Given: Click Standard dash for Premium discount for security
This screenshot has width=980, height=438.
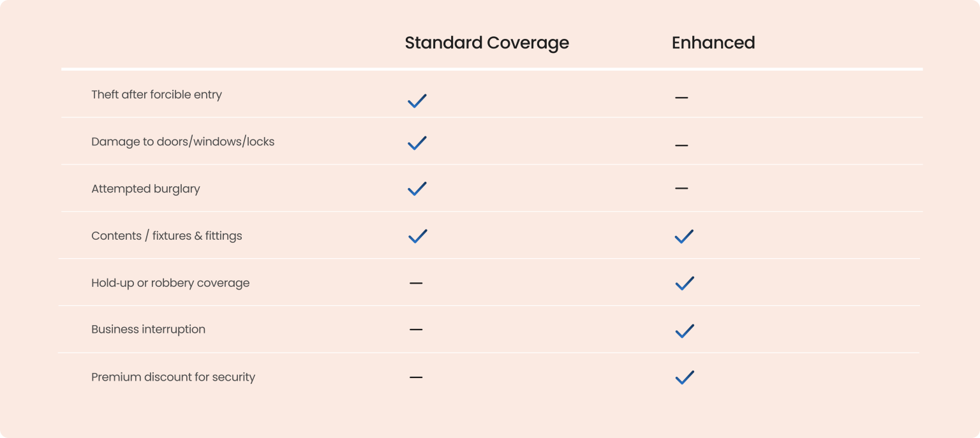Looking at the screenshot, I should click(x=416, y=377).
